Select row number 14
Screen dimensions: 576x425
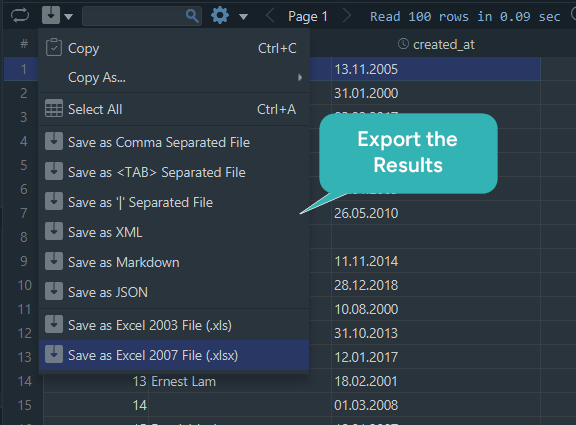pos(24,381)
